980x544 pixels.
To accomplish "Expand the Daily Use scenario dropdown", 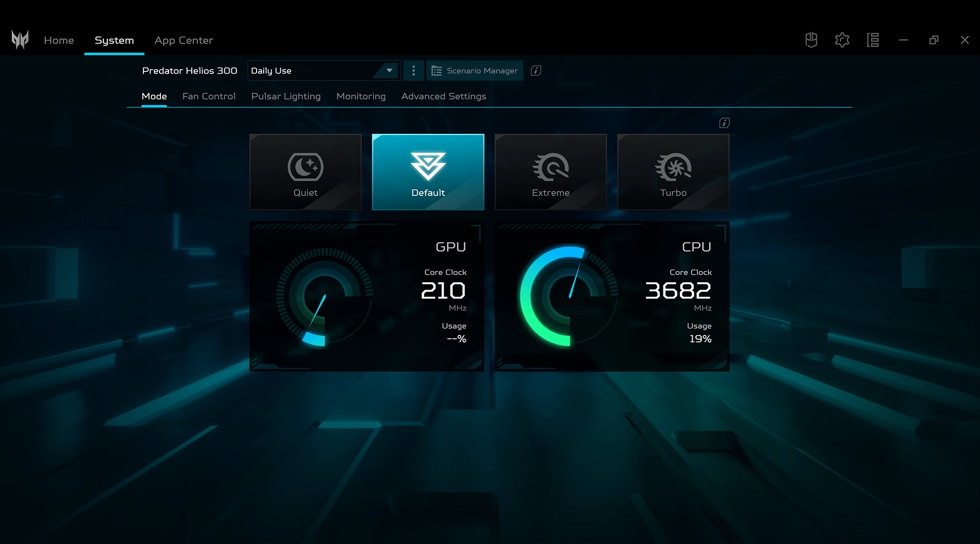I will pos(324,70).
